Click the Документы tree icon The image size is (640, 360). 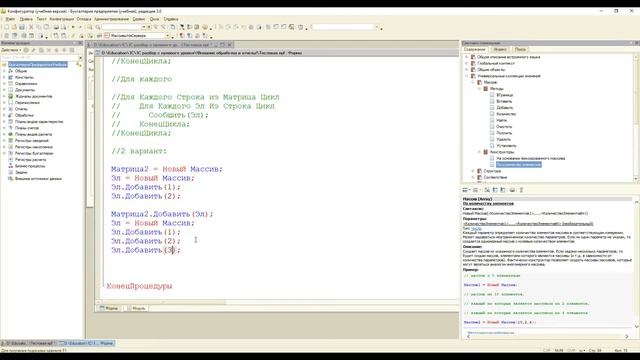(x=11, y=90)
